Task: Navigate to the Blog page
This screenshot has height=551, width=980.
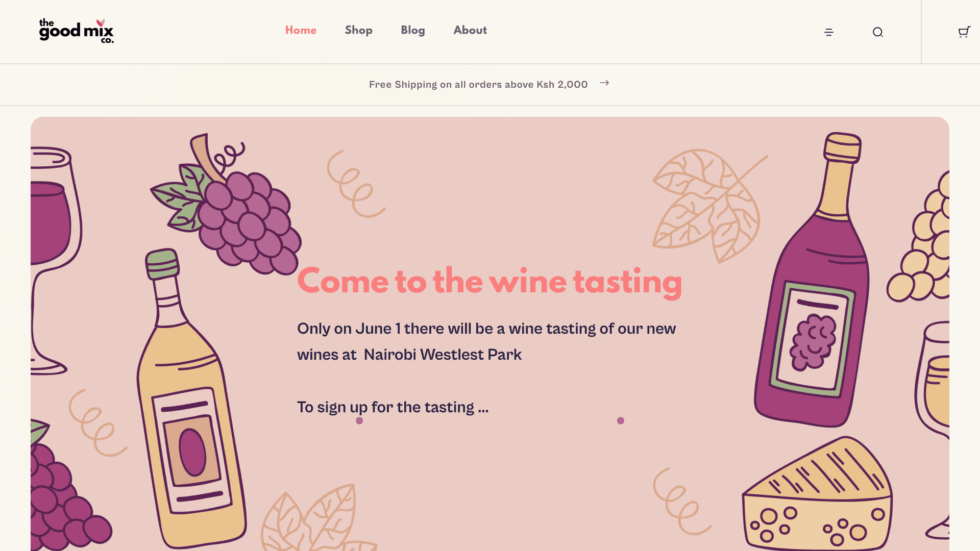Action: [412, 30]
